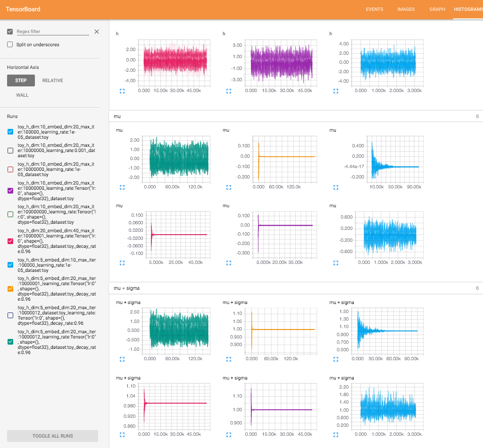Click the noisy blue mu + sigma plot
The height and width of the screenshot is (448, 483).
tap(388, 406)
